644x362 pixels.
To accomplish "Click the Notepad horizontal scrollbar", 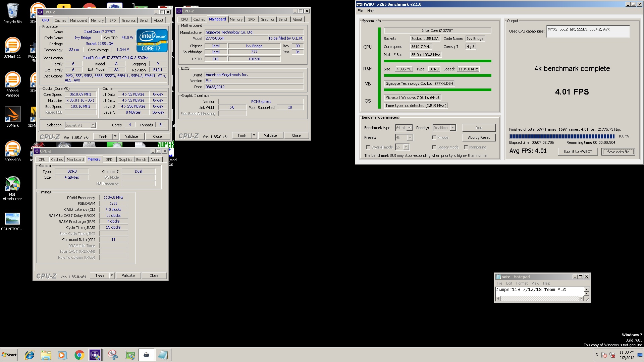I will coord(540,299).
